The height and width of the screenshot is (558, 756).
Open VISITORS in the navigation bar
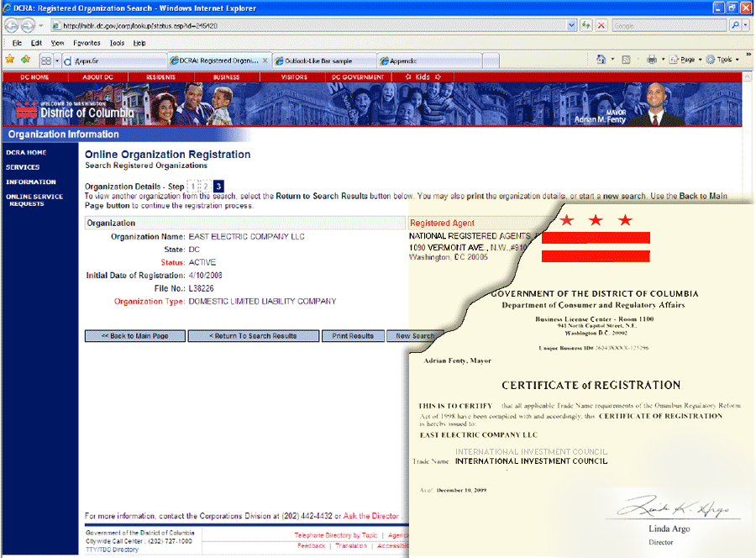(294, 77)
